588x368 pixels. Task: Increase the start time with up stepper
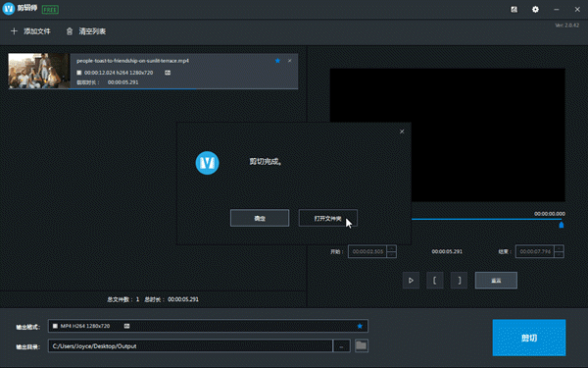[x=391, y=248]
